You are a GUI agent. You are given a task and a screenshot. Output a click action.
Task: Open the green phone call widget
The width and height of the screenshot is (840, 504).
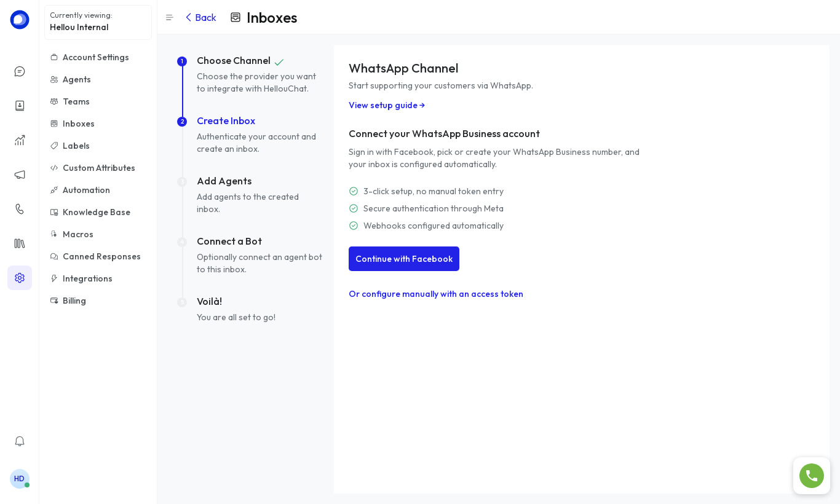(x=812, y=476)
